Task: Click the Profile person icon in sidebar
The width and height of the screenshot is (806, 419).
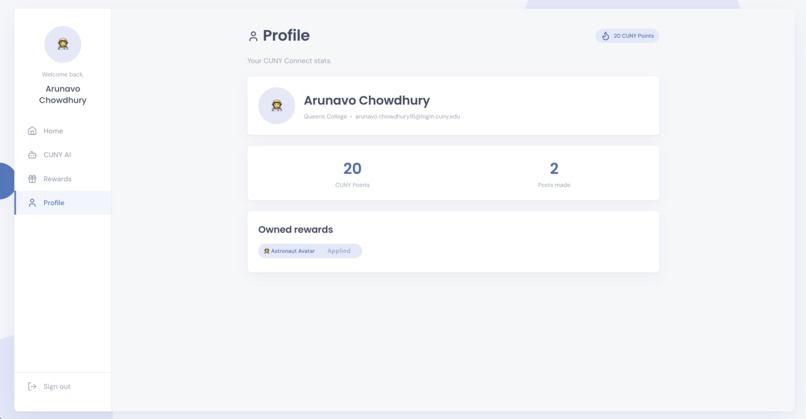Action: coord(32,203)
